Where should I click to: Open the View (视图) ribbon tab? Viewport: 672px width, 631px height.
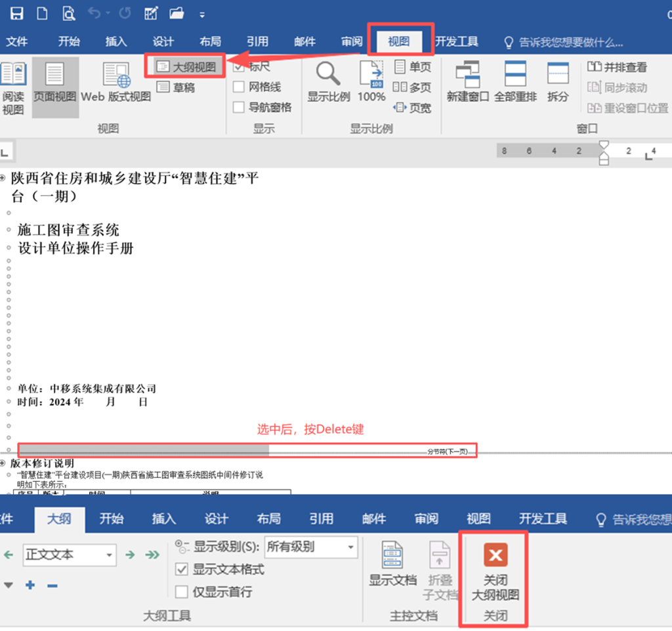(x=399, y=41)
